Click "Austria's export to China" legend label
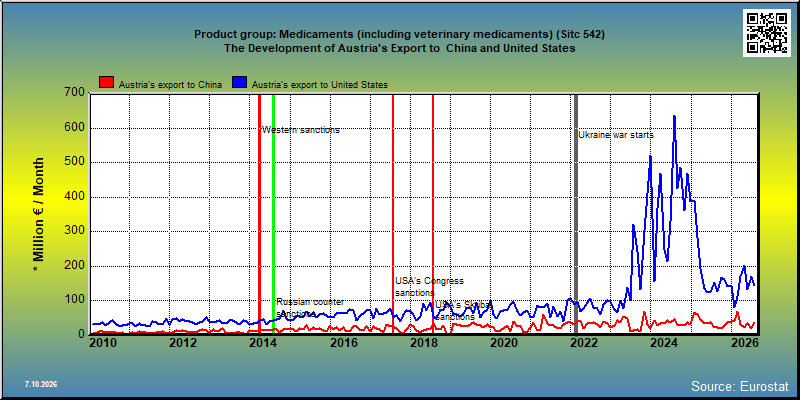The width and height of the screenshot is (800, 400). 170,85
